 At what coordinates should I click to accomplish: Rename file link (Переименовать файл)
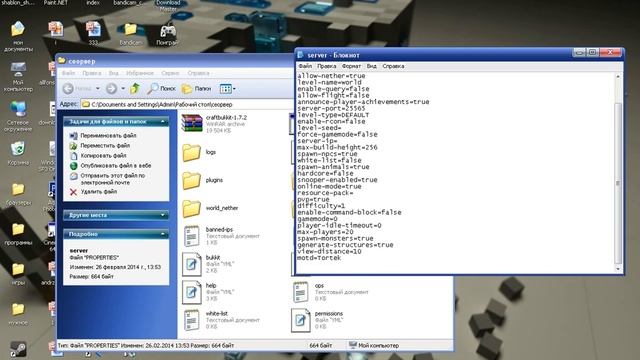108,136
